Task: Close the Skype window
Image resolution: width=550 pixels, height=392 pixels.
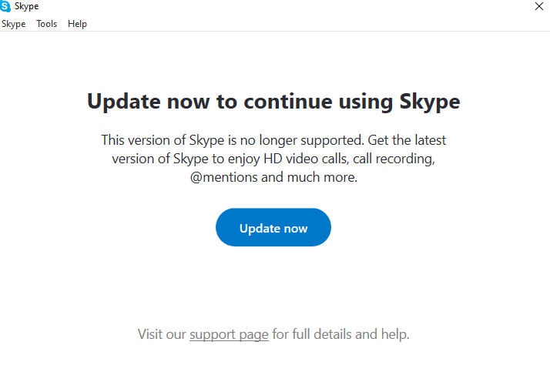Action: (x=538, y=6)
